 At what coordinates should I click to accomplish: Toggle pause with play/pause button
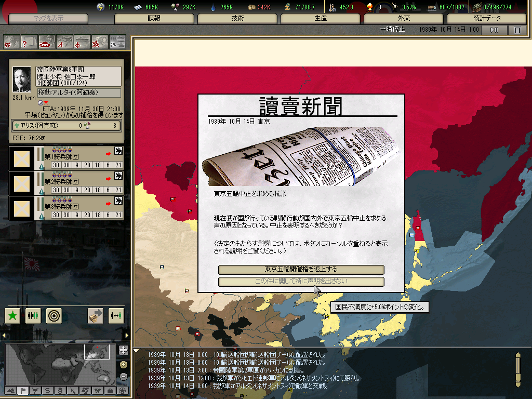(x=495, y=30)
